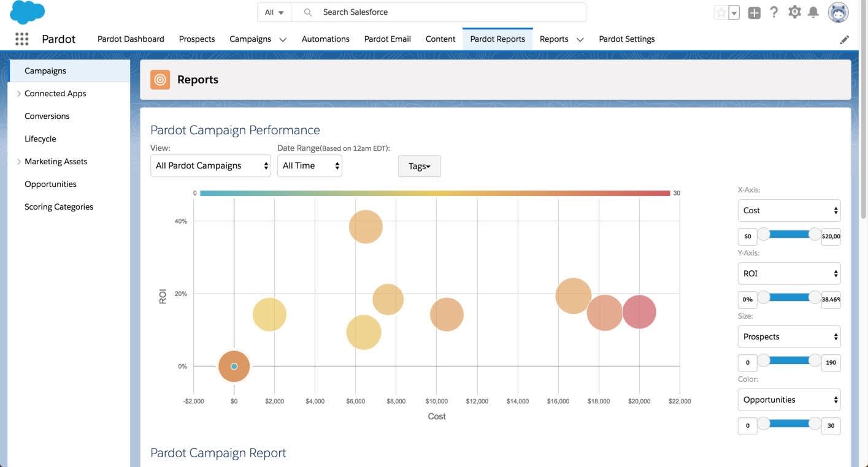Open the notifications bell
868x467 pixels.
tap(813, 12)
